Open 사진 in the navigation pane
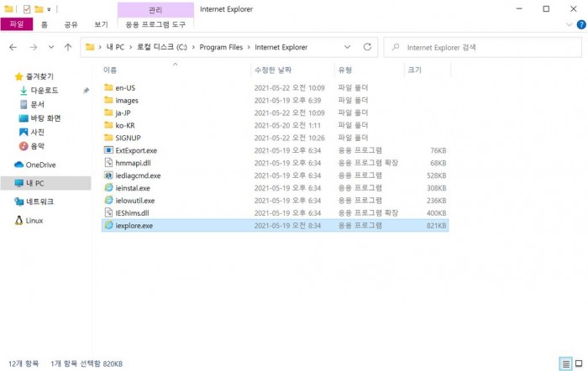588x371 pixels. [37, 132]
